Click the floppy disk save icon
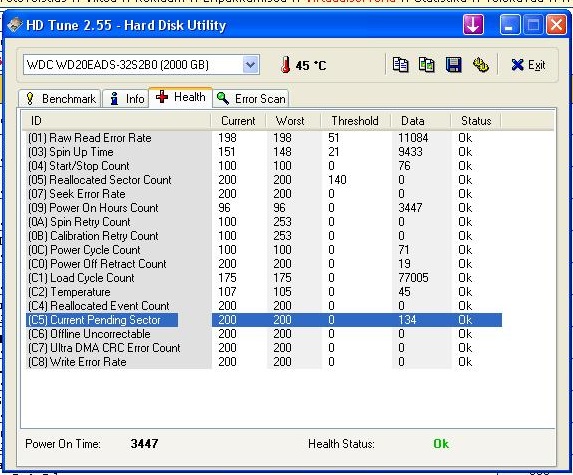The width and height of the screenshot is (573, 475). click(x=454, y=65)
